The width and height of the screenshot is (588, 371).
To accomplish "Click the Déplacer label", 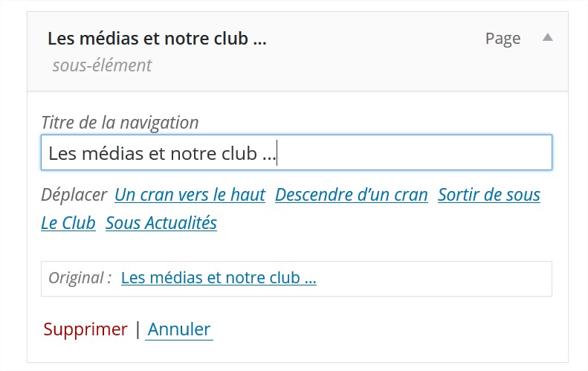I will coord(74,195).
